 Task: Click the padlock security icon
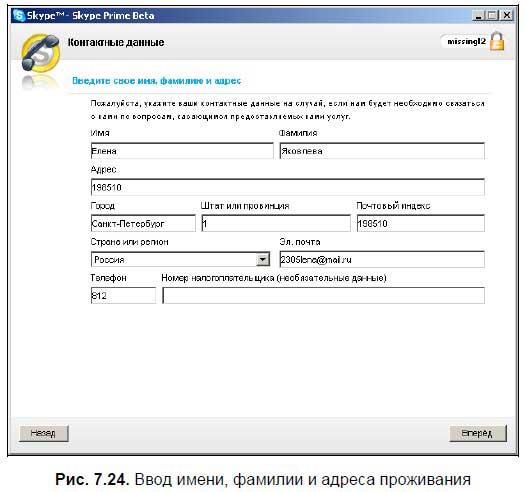(x=497, y=41)
